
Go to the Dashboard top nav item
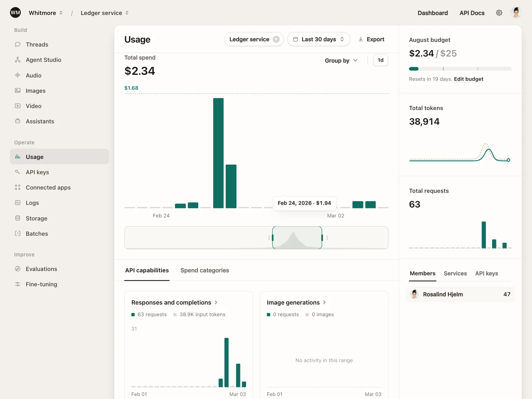tap(433, 13)
